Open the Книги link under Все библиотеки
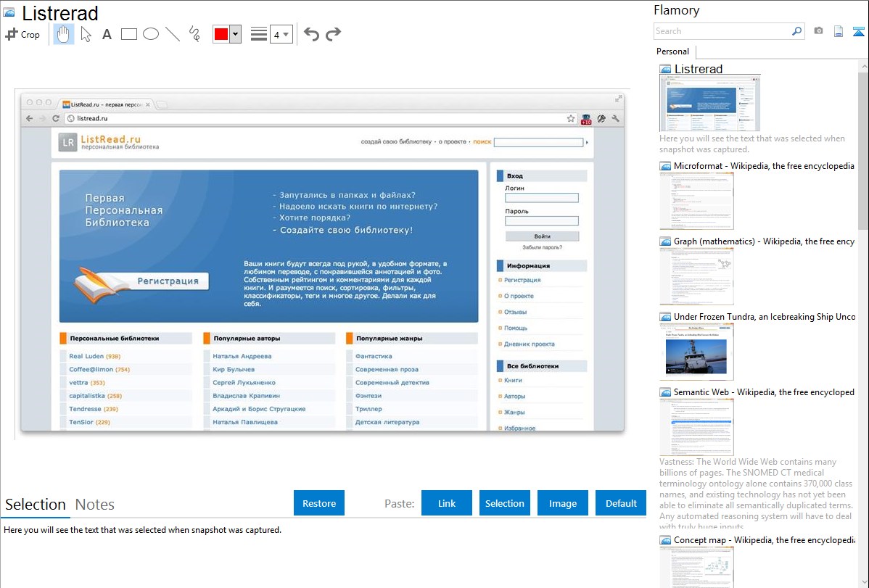The width and height of the screenshot is (869, 588). coord(513,380)
